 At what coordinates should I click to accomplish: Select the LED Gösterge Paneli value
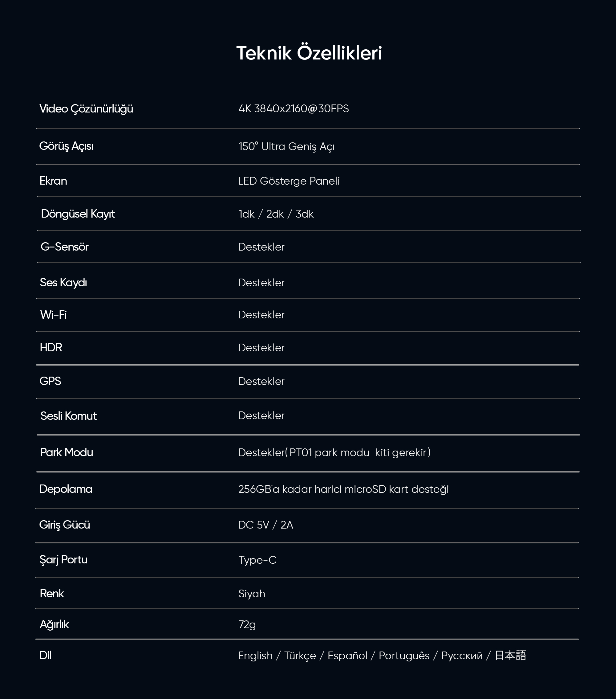[x=289, y=181]
